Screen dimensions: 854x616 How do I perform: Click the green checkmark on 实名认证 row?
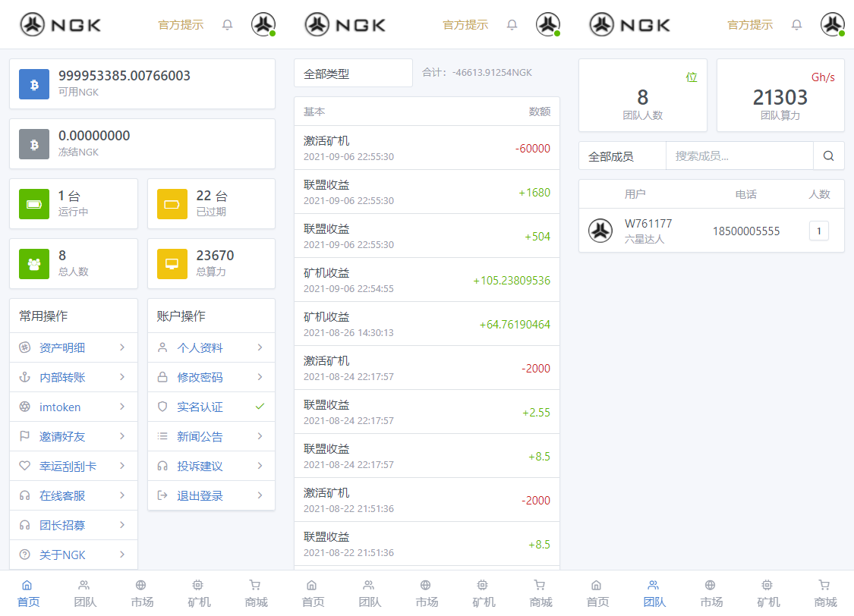pos(260,407)
